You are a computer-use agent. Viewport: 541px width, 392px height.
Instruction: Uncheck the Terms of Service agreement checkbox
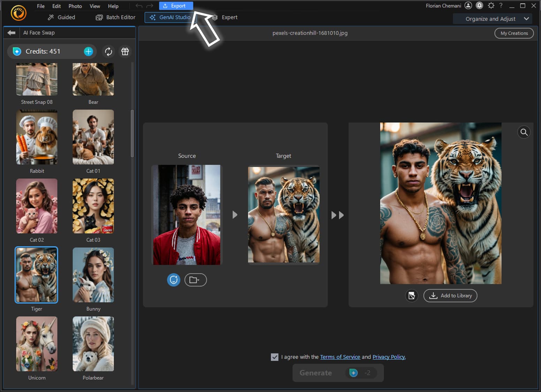(x=275, y=357)
